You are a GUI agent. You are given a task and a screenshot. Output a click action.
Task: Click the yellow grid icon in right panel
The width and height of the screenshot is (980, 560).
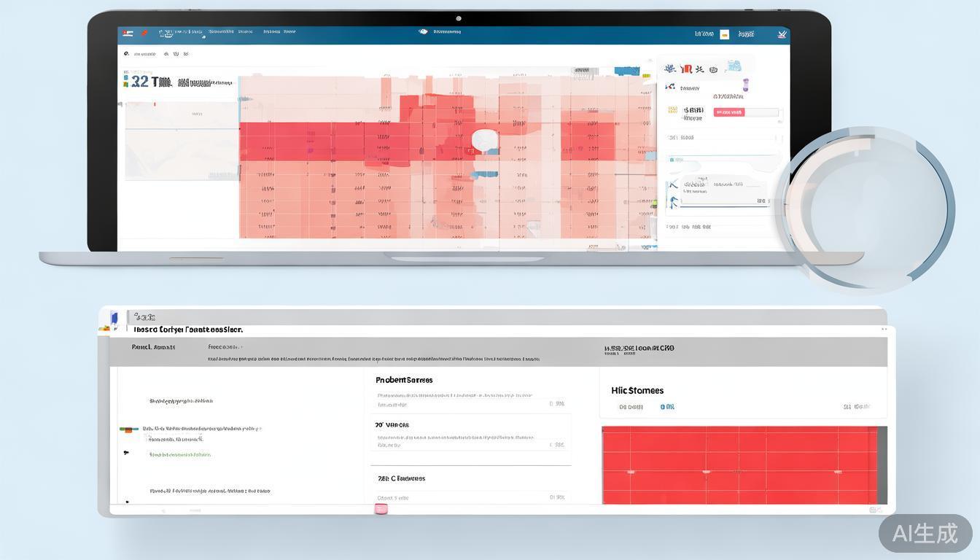672,111
